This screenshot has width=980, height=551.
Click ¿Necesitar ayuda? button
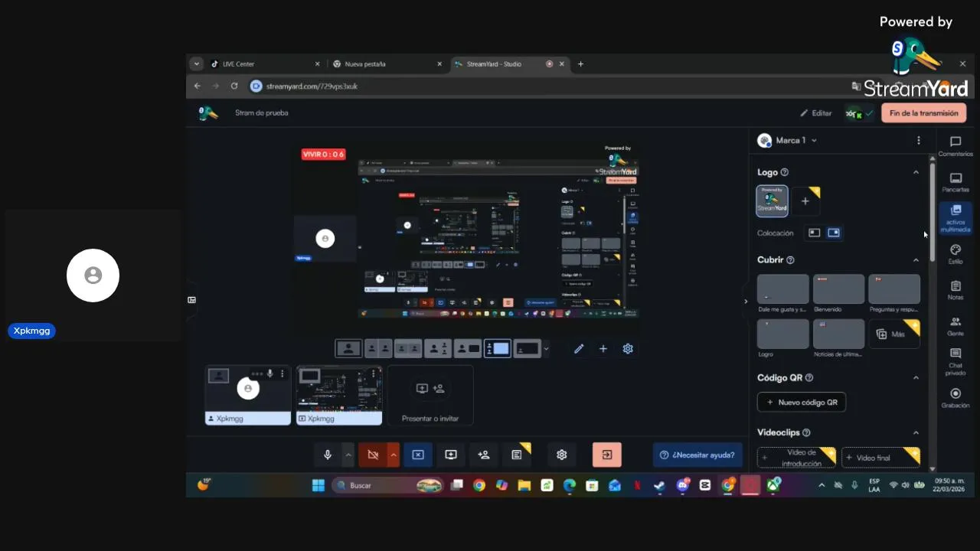[x=697, y=455]
